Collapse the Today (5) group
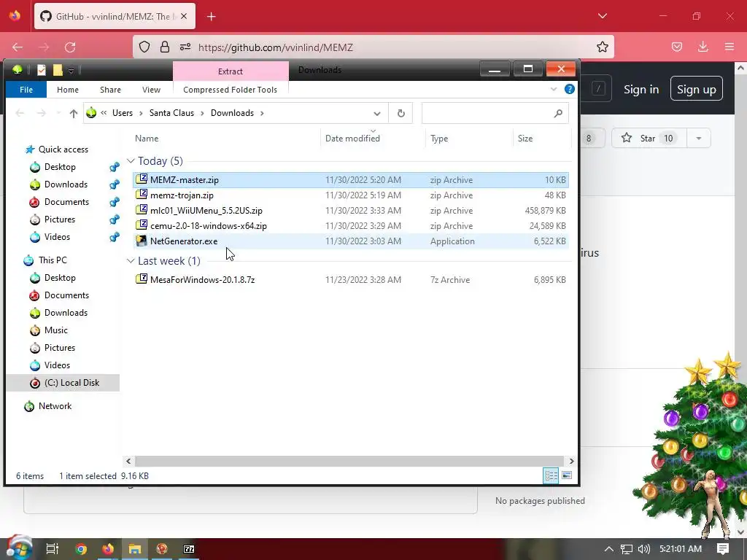The height and width of the screenshot is (560, 747). [x=131, y=161]
